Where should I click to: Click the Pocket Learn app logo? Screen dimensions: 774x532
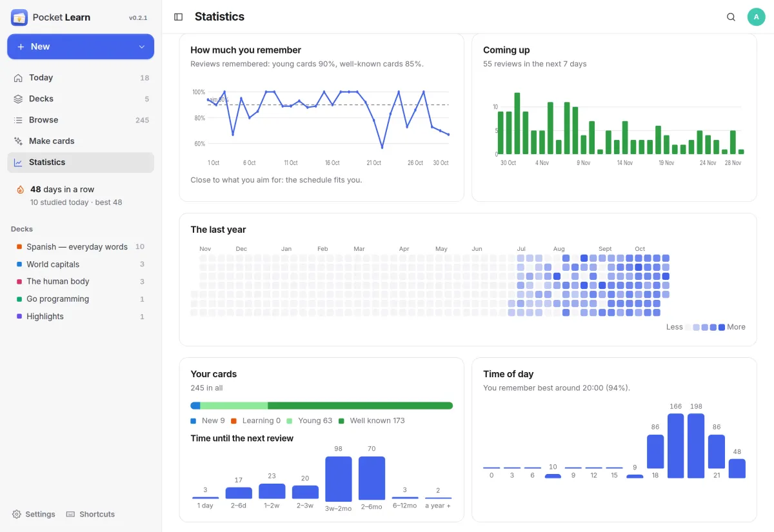19,17
